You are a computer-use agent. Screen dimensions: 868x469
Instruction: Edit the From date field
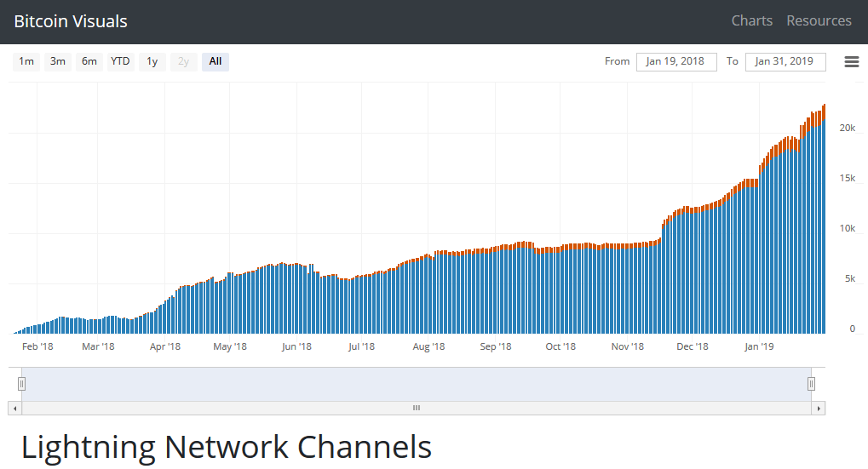[675, 61]
